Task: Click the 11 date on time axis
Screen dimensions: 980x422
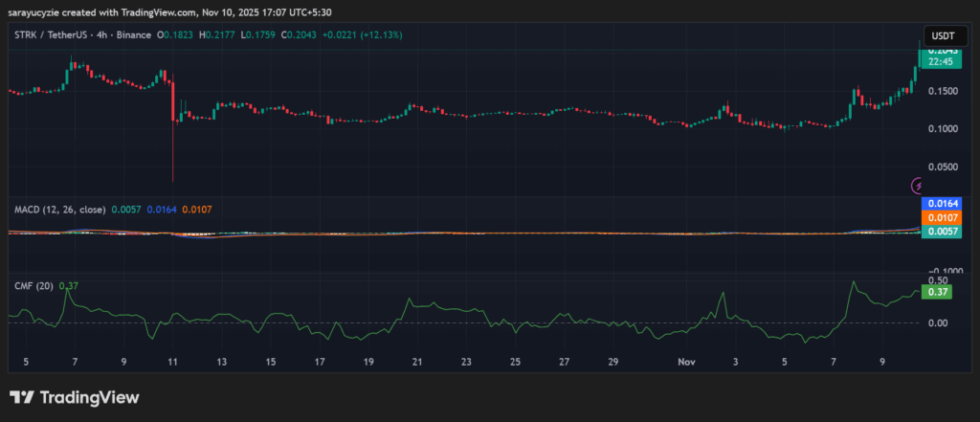Action: [x=172, y=363]
